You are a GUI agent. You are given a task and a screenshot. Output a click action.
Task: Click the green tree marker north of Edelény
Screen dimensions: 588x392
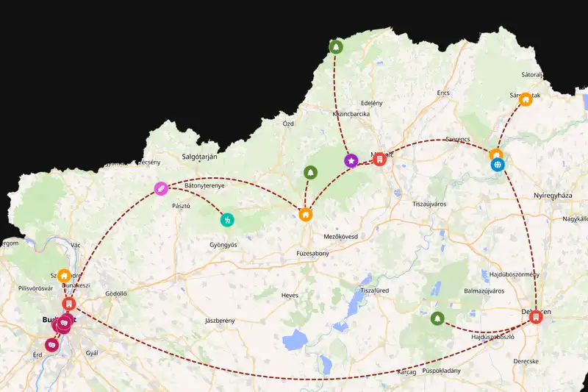[336, 47]
